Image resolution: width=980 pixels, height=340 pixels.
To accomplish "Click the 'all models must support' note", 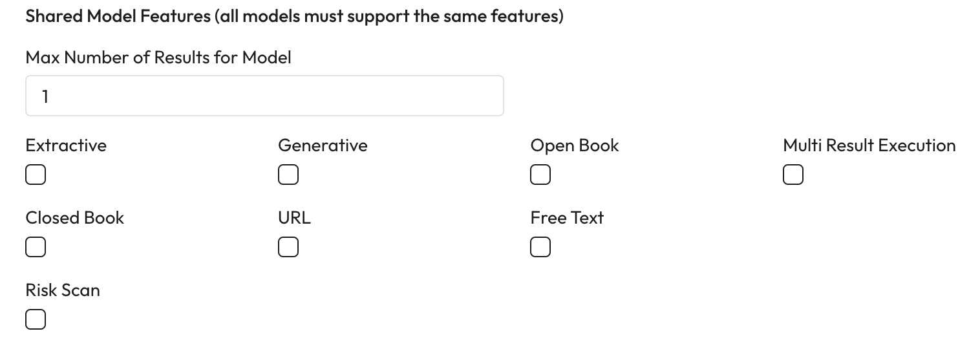I will [x=389, y=16].
